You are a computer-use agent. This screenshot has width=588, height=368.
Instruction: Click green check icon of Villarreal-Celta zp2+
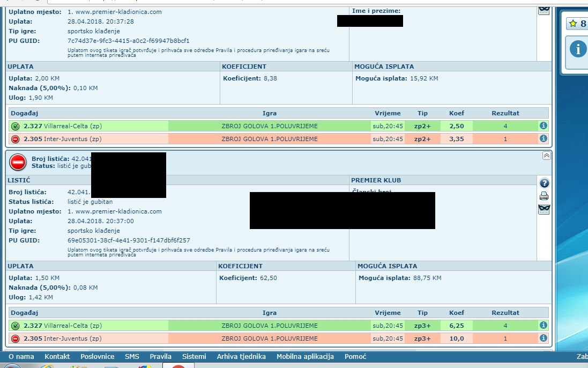click(15, 126)
